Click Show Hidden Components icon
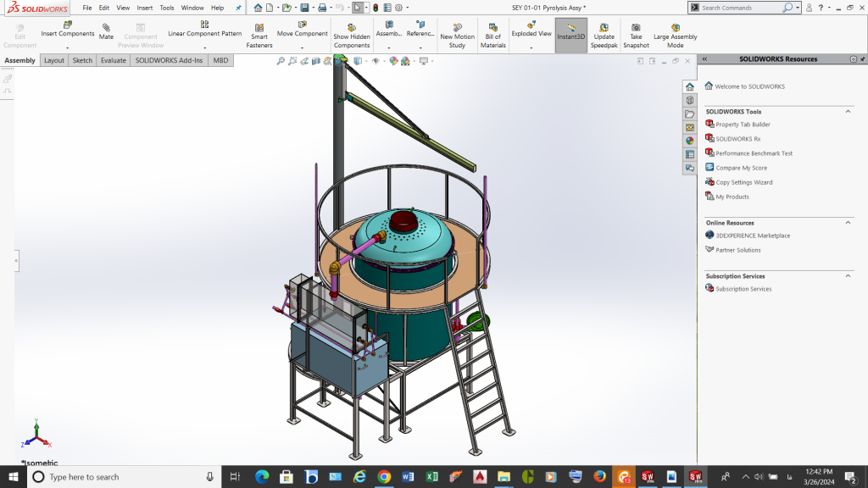The image size is (868, 488). (351, 28)
